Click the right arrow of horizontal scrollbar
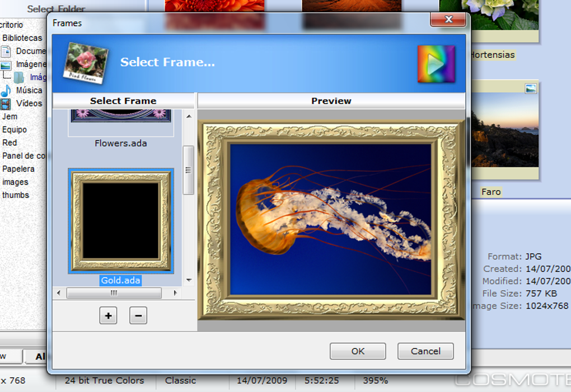Screen dimensions: 571x392 [x=175, y=292]
